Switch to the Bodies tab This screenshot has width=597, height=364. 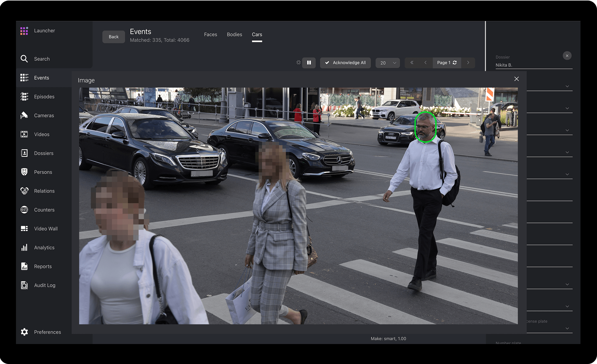click(235, 35)
